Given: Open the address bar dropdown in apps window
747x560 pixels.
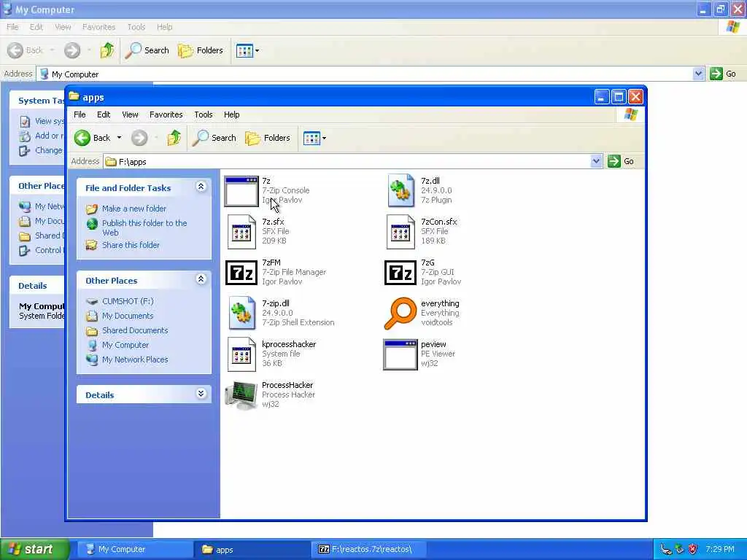Looking at the screenshot, I should click(595, 161).
